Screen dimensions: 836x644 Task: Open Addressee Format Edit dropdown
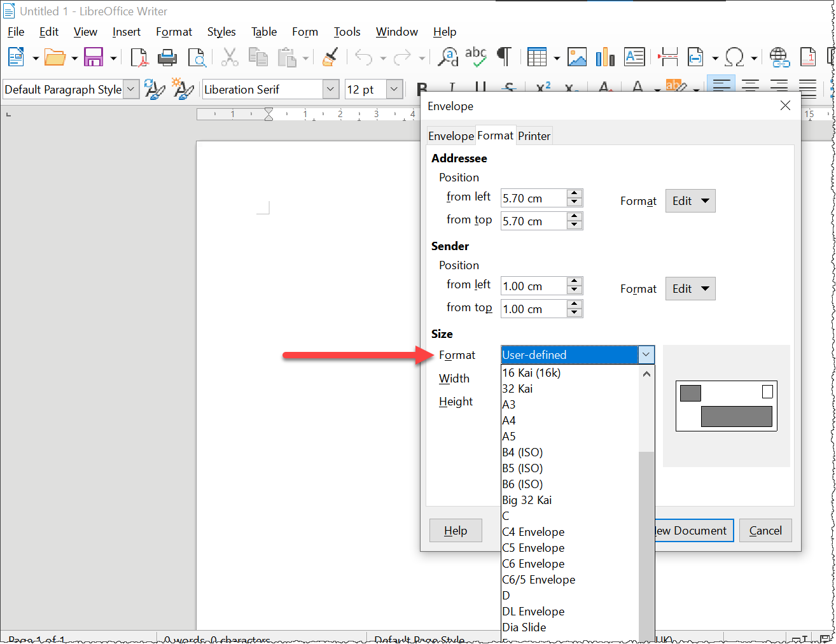(690, 201)
